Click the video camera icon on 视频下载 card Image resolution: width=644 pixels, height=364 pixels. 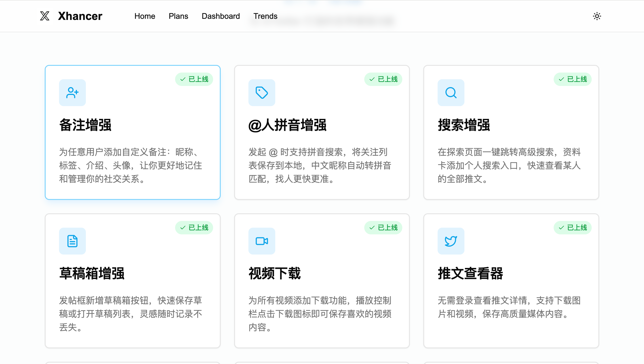(261, 241)
